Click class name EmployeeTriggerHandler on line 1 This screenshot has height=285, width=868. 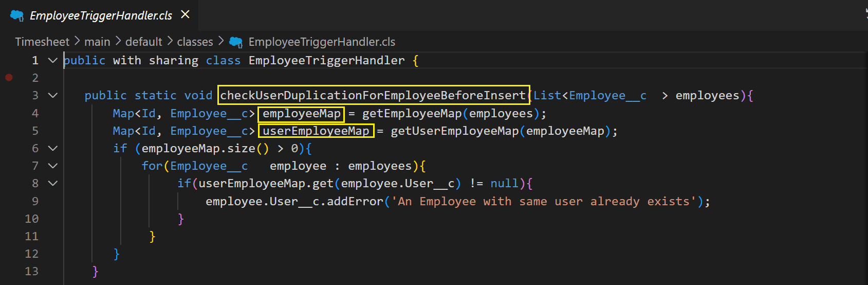(x=327, y=60)
